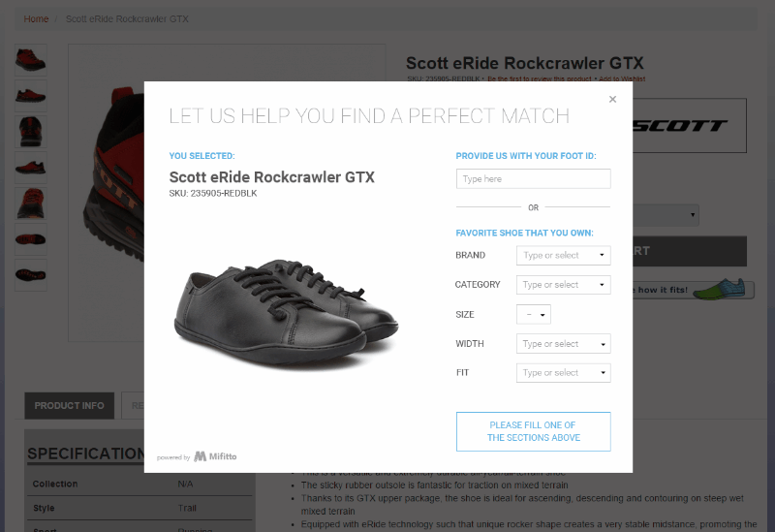Viewport: 775px width, 532px height.
Task: Click Add to Wishlist link
Action: pyautogui.click(x=622, y=79)
